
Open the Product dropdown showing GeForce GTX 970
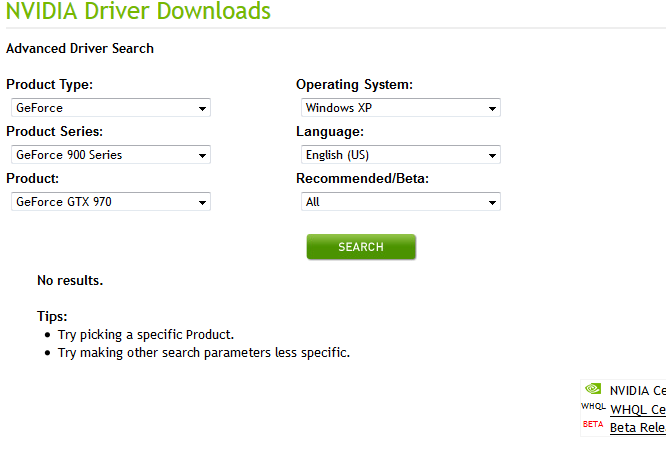click(111, 202)
